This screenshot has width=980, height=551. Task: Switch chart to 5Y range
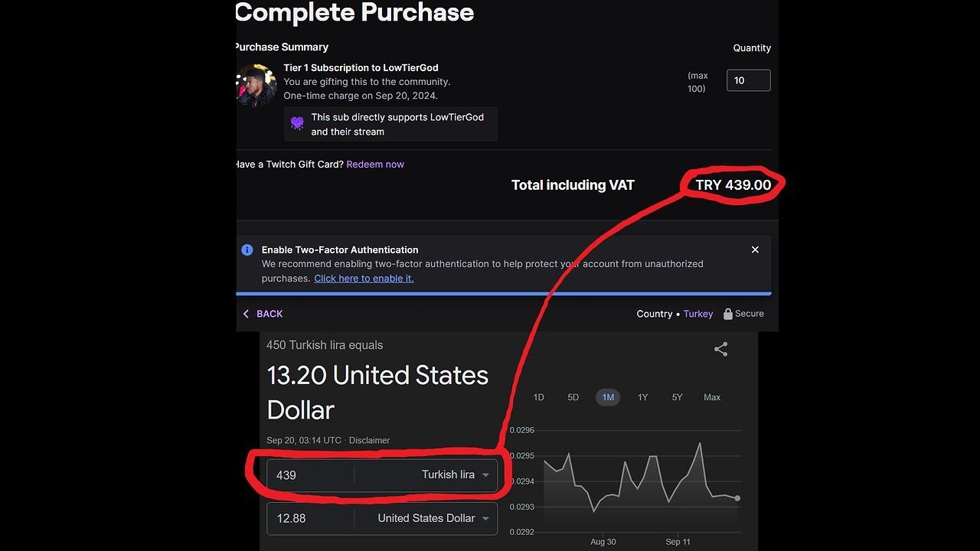click(677, 397)
